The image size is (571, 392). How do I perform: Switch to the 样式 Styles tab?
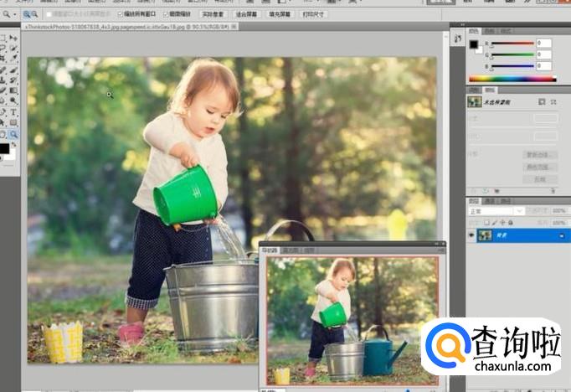tap(506, 31)
